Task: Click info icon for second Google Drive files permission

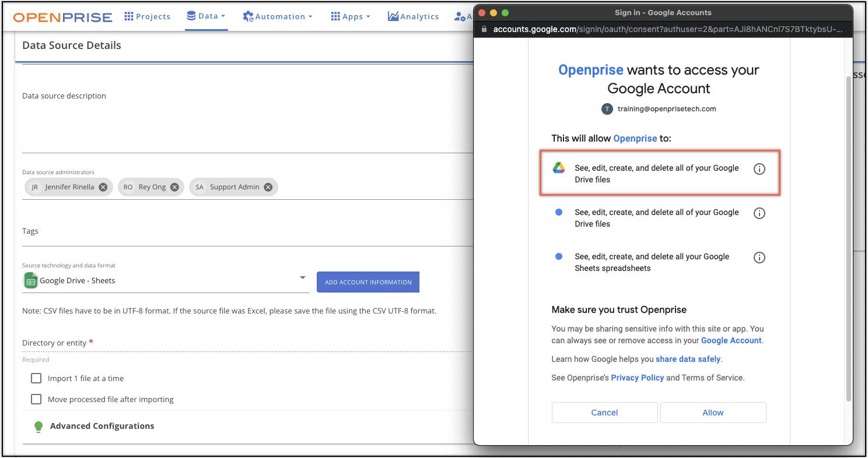Action: coord(759,213)
